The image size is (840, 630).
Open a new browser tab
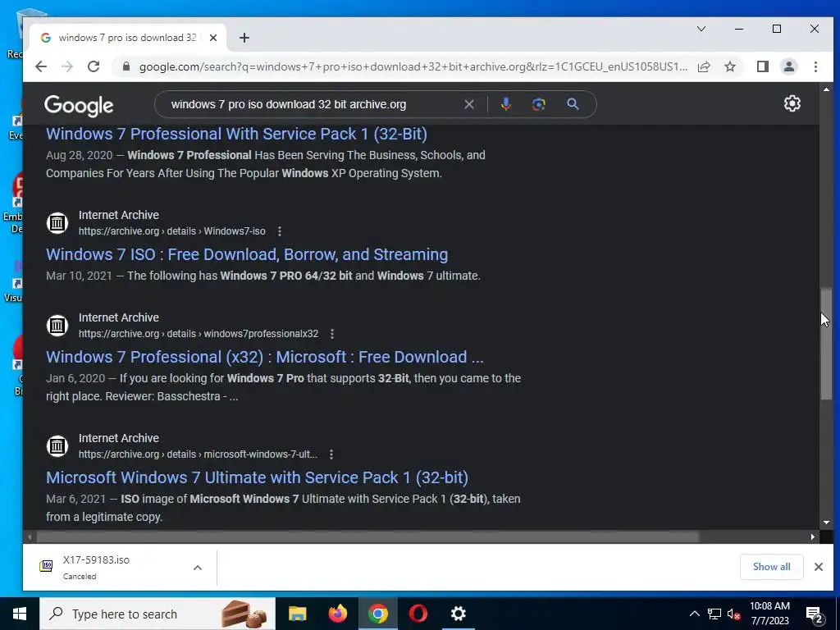click(x=244, y=38)
